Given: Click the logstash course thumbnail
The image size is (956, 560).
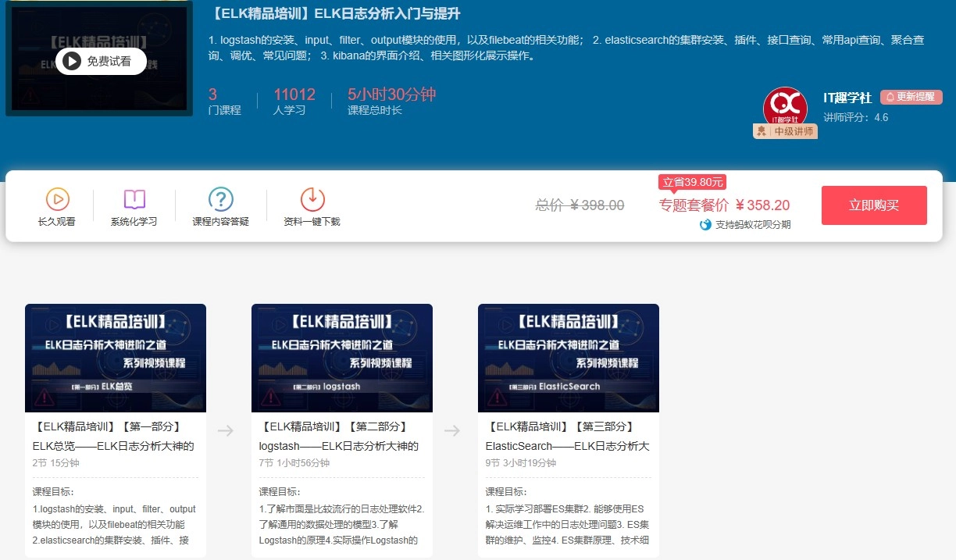Looking at the screenshot, I should pyautogui.click(x=341, y=357).
